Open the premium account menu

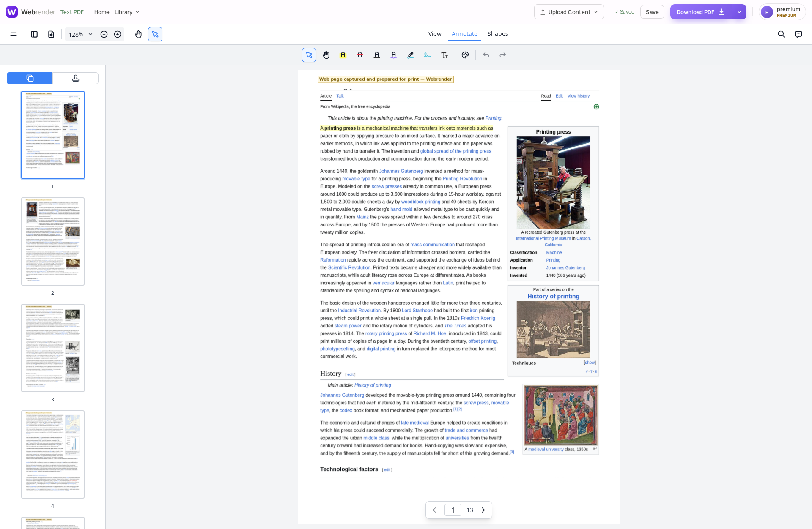pos(782,12)
